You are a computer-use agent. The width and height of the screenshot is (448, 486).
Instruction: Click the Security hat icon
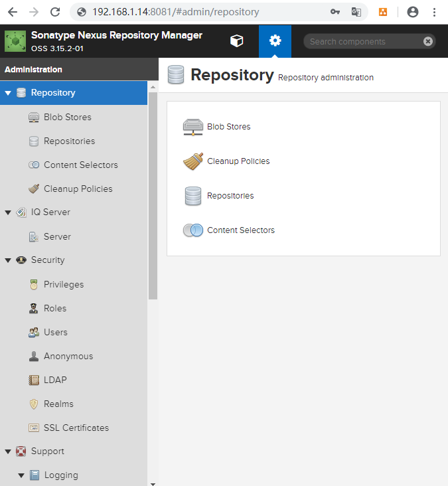(x=21, y=260)
